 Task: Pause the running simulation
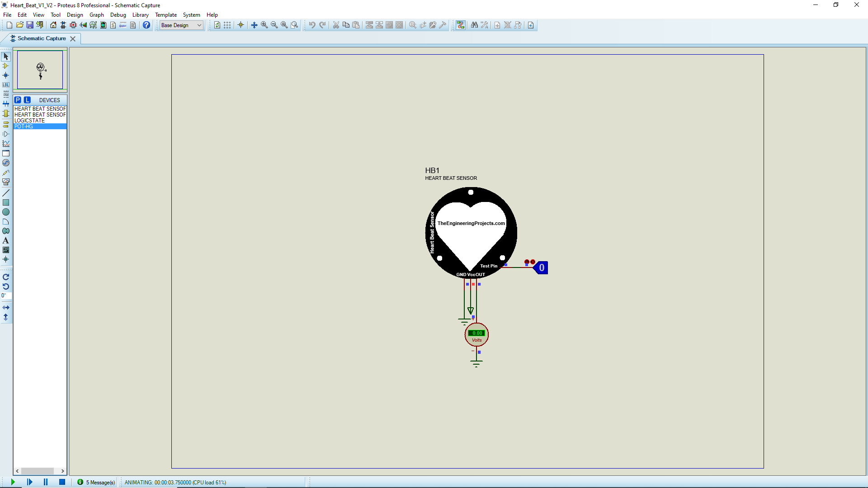pos(46,482)
